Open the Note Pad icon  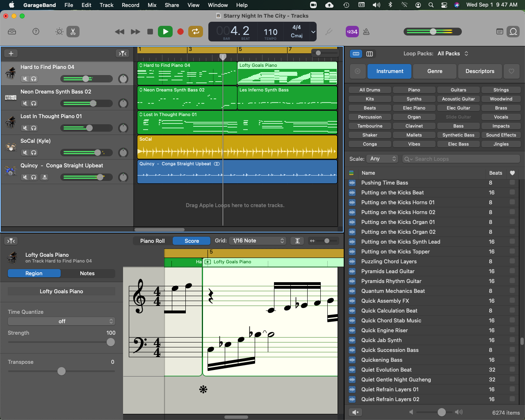[500, 32]
